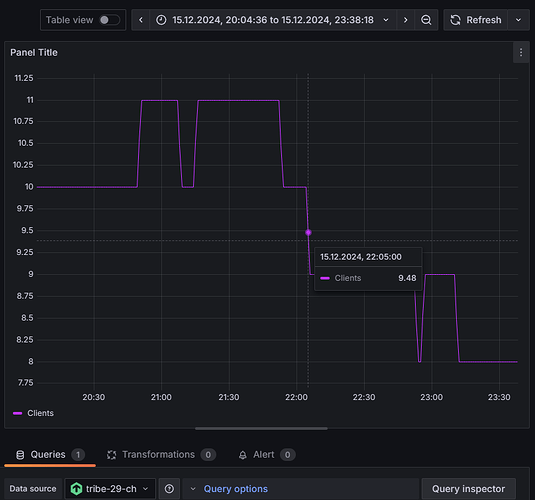Switch to the Transformations tab
Image resolution: width=535 pixels, height=500 pixels.
point(161,455)
